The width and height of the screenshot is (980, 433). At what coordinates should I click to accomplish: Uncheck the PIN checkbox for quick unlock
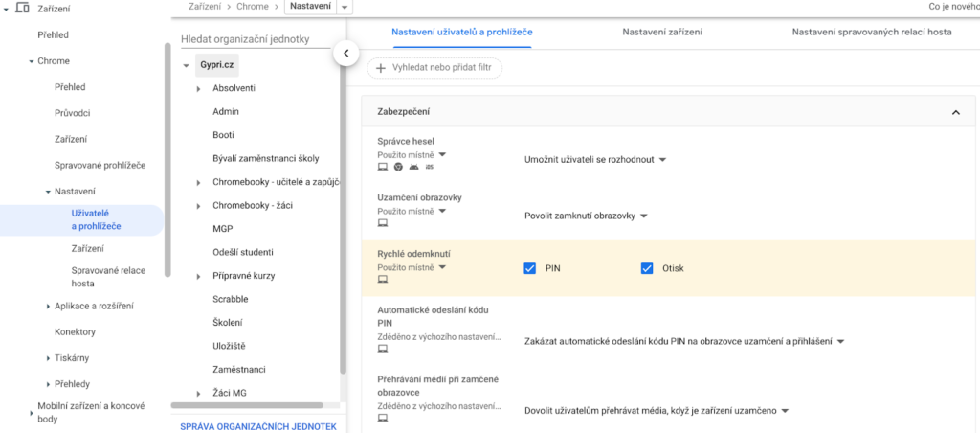tap(529, 268)
